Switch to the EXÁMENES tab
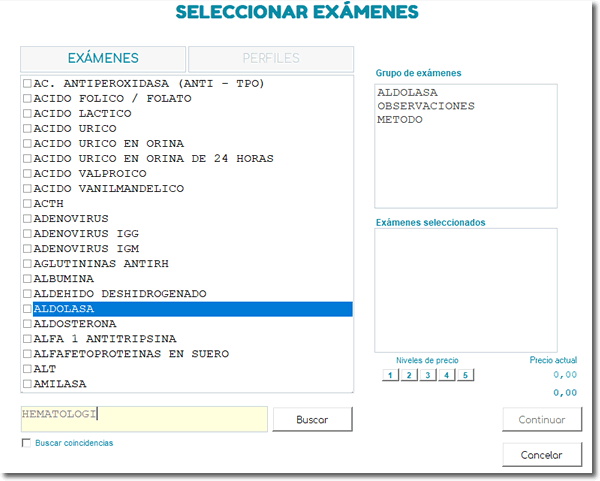 (103, 59)
